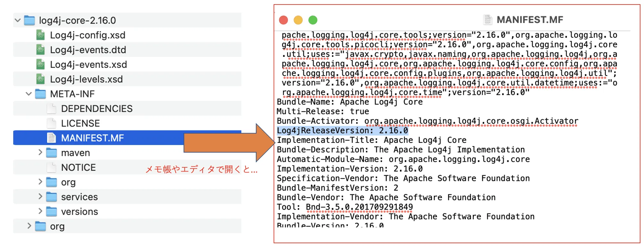Maximize the MANIFEST.MF editor window

click(313, 20)
